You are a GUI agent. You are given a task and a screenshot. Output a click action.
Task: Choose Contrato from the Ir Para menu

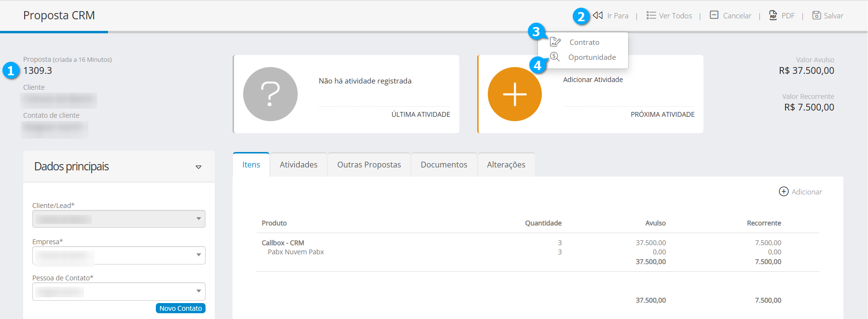click(x=584, y=42)
